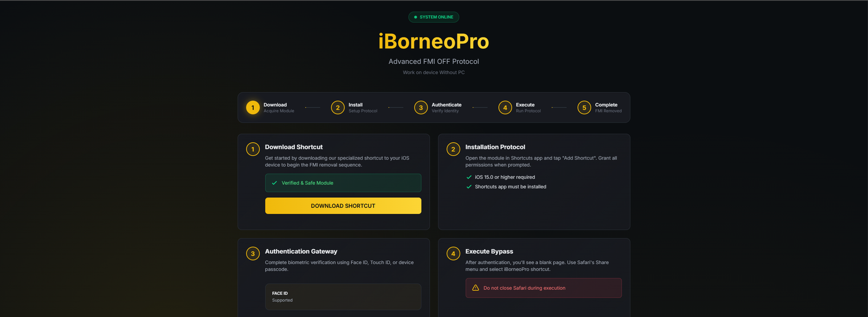Click the circled 4 on Execute Bypass card
This screenshot has width=868, height=317.
click(x=453, y=253)
